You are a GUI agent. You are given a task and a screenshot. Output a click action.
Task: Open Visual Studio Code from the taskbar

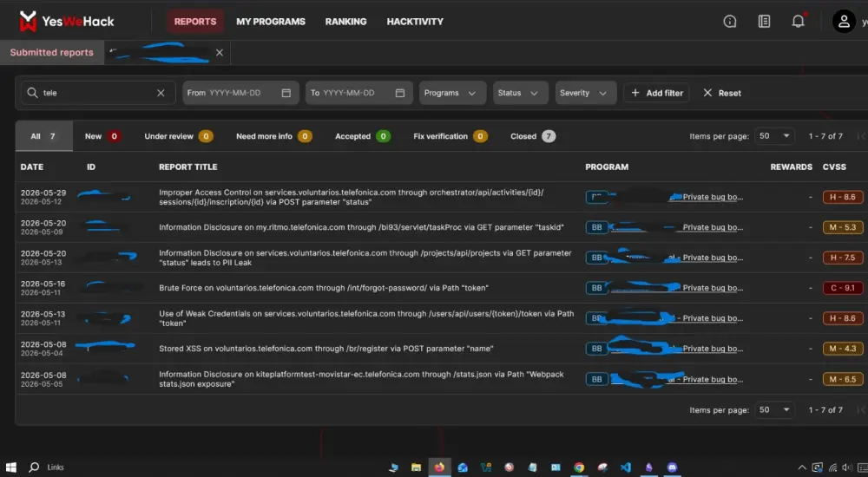(626, 467)
